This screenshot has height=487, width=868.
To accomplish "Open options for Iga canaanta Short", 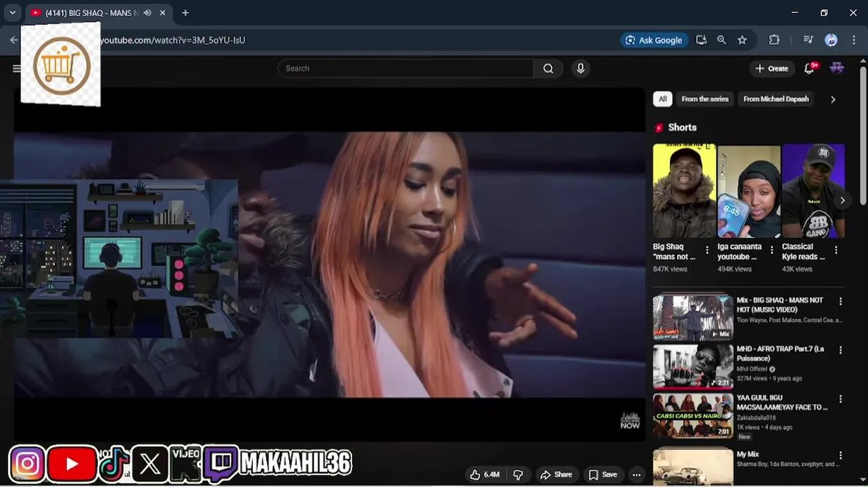I will (771, 250).
